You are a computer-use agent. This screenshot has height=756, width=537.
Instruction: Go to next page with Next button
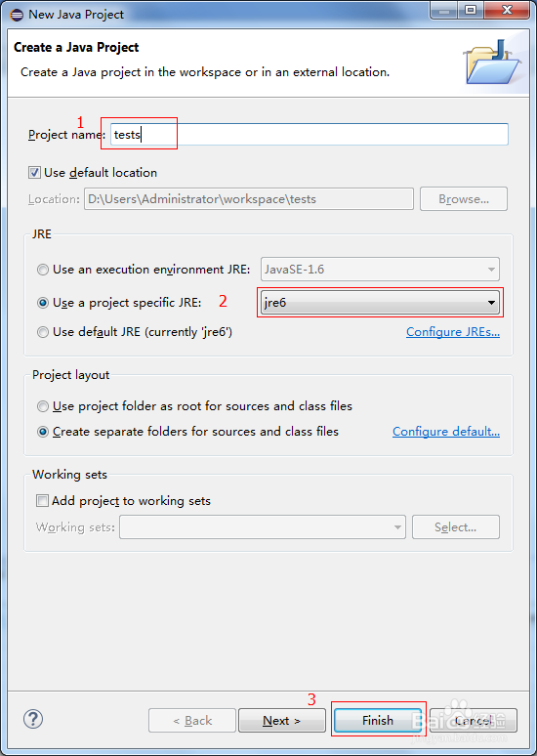point(281,720)
